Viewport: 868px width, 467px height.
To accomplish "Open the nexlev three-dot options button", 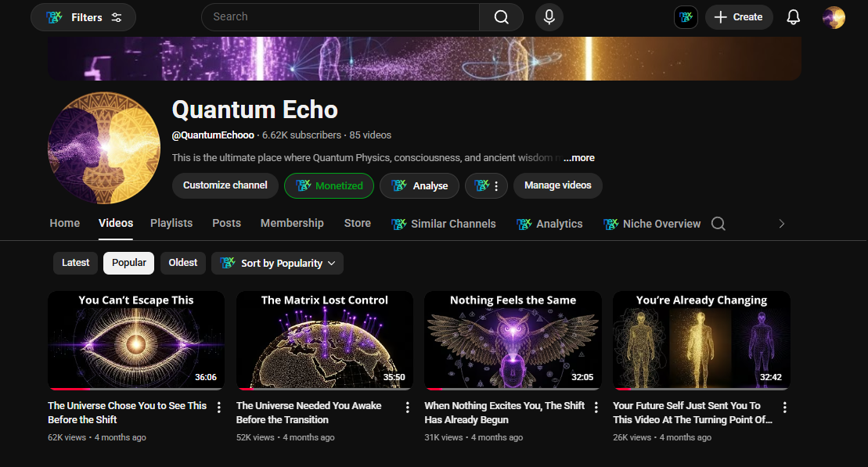I will tap(486, 185).
